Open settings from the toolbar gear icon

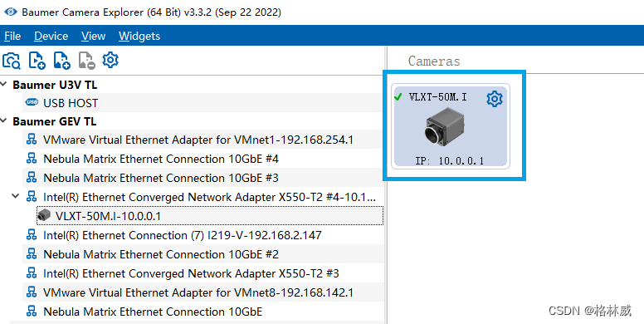110,60
